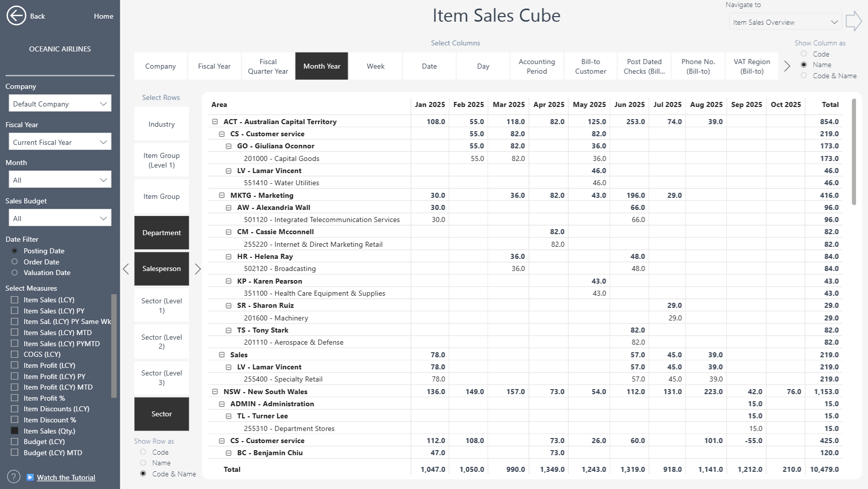Image resolution: width=868 pixels, height=489 pixels.
Task: Click the Back arrow circle icon
Action: (x=16, y=16)
